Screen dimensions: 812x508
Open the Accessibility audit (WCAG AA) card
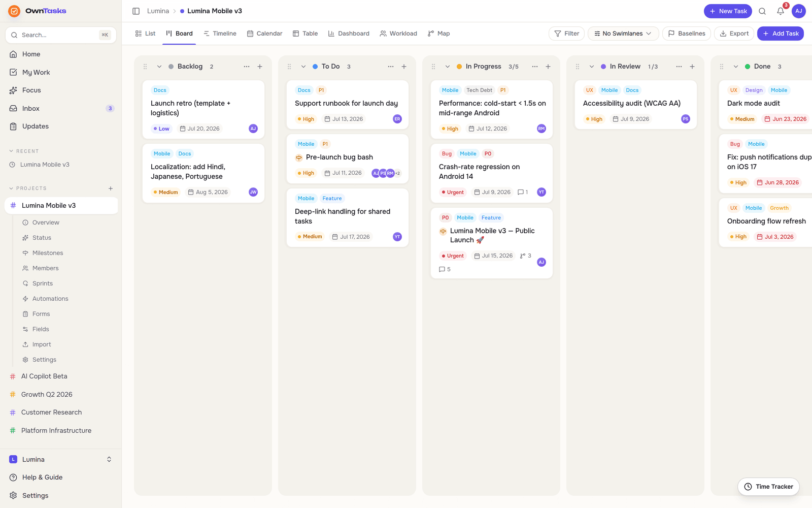pyautogui.click(x=636, y=105)
